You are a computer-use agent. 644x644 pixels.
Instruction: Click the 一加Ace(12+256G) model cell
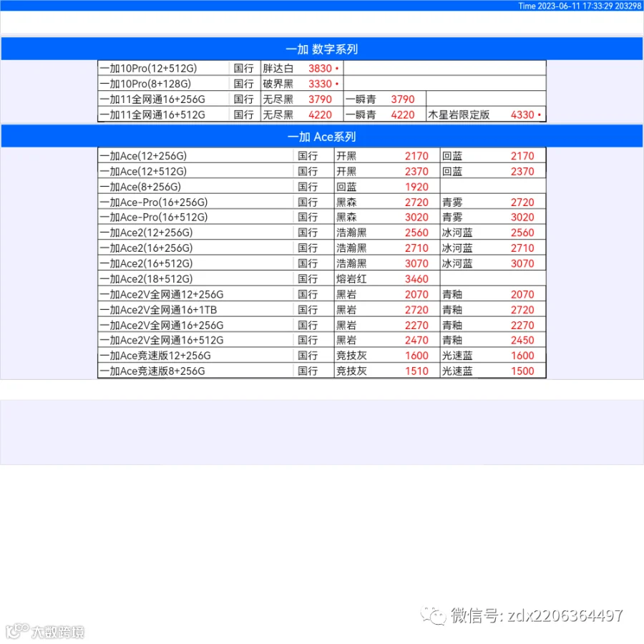[x=195, y=156]
